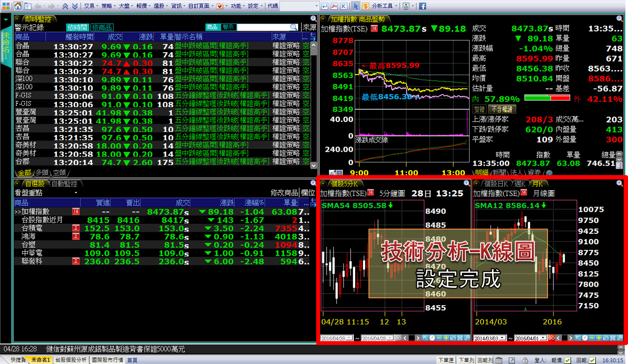Viewport: 628px width, 364px height.
Task: Select the arrow pointer tool
Action: (x=355, y=6)
